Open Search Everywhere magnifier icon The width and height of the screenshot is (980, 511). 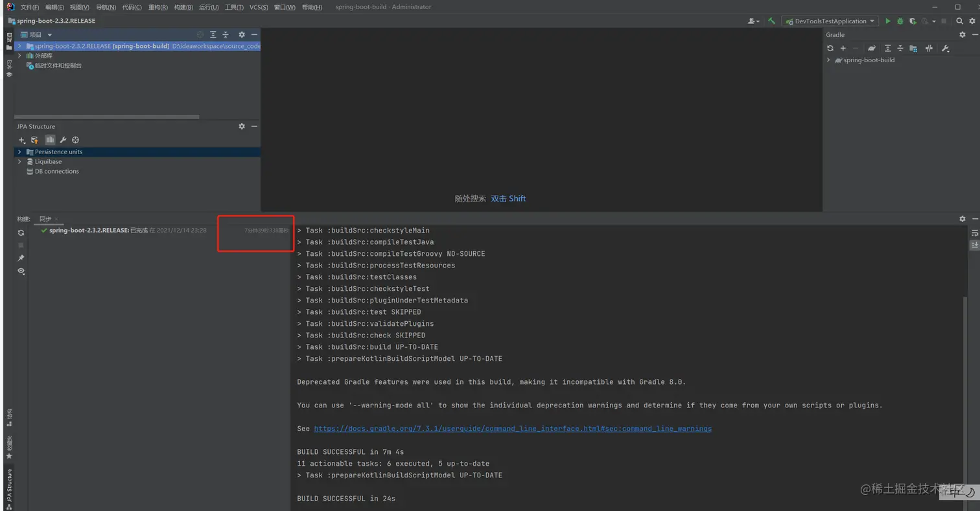[x=960, y=21]
